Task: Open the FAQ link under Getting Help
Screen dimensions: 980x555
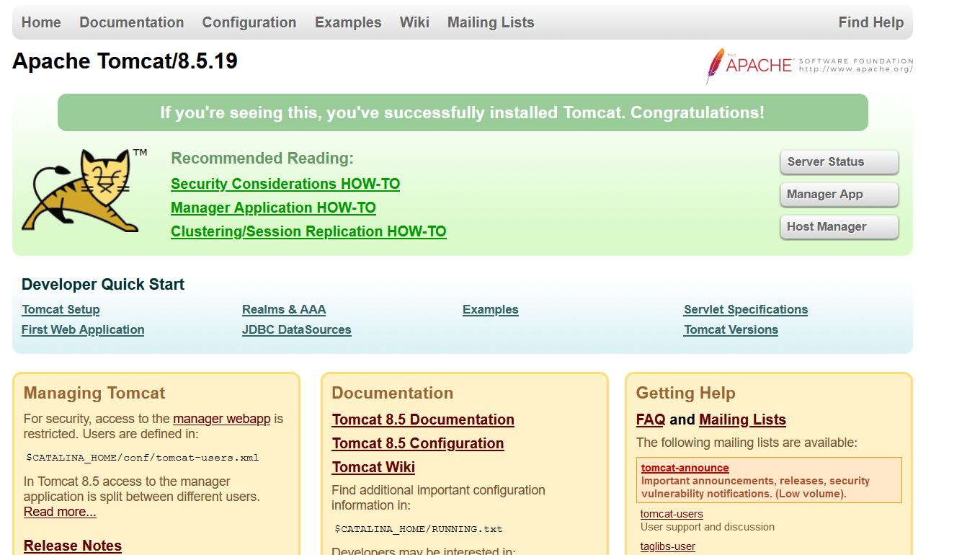Action: (651, 419)
